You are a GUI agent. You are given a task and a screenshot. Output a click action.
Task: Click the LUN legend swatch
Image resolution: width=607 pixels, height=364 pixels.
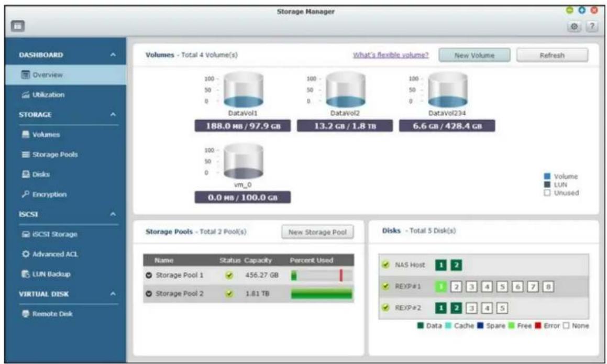(x=547, y=185)
